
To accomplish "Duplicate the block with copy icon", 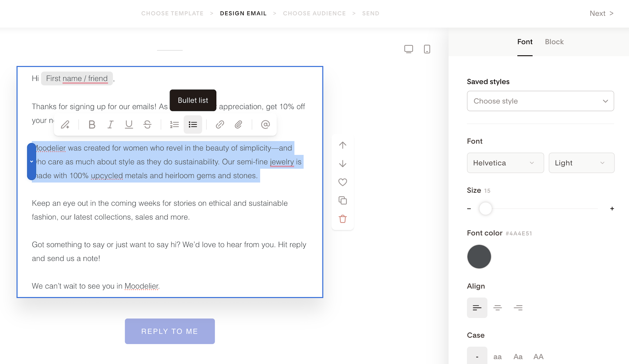I will 342,201.
